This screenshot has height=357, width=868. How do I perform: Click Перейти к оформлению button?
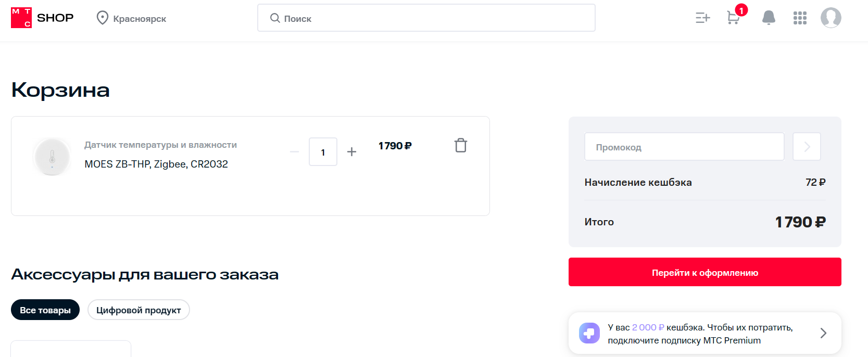(x=705, y=272)
